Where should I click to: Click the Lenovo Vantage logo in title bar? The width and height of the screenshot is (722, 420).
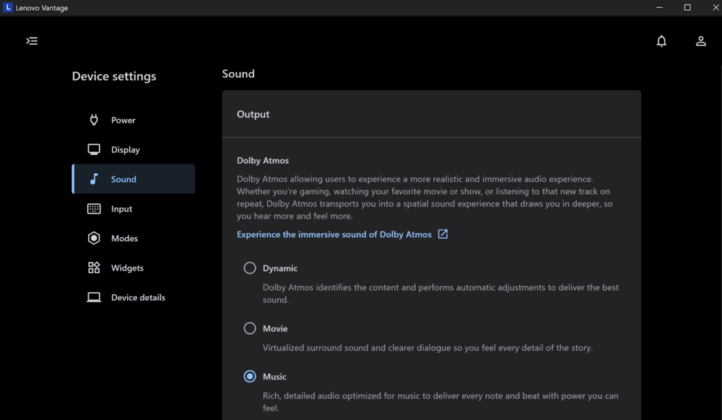click(x=8, y=7)
